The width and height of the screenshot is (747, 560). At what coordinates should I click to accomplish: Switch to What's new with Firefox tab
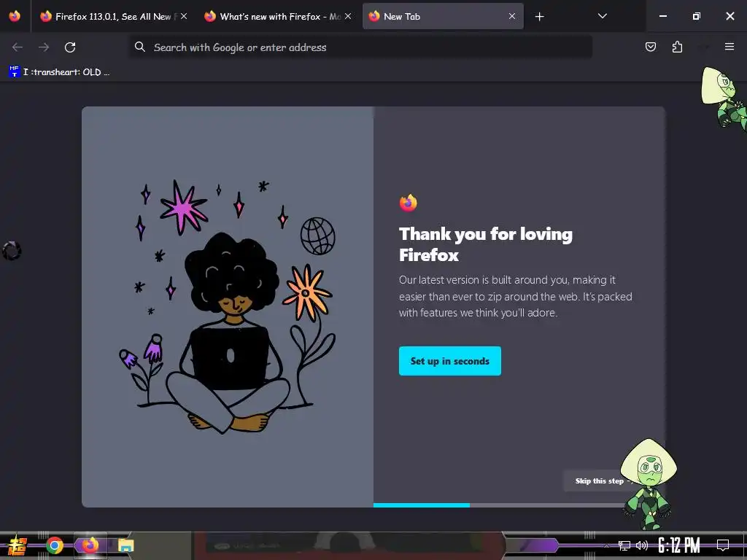coord(278,16)
